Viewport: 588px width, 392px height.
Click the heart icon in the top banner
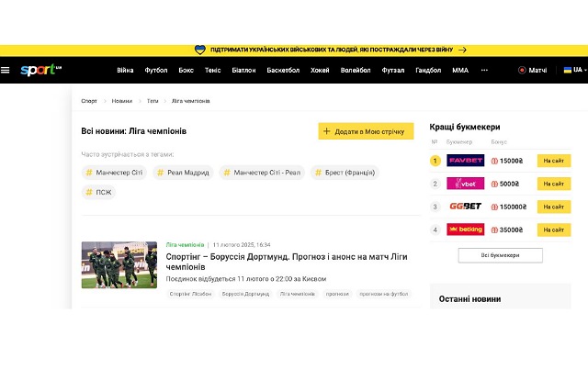click(x=199, y=50)
